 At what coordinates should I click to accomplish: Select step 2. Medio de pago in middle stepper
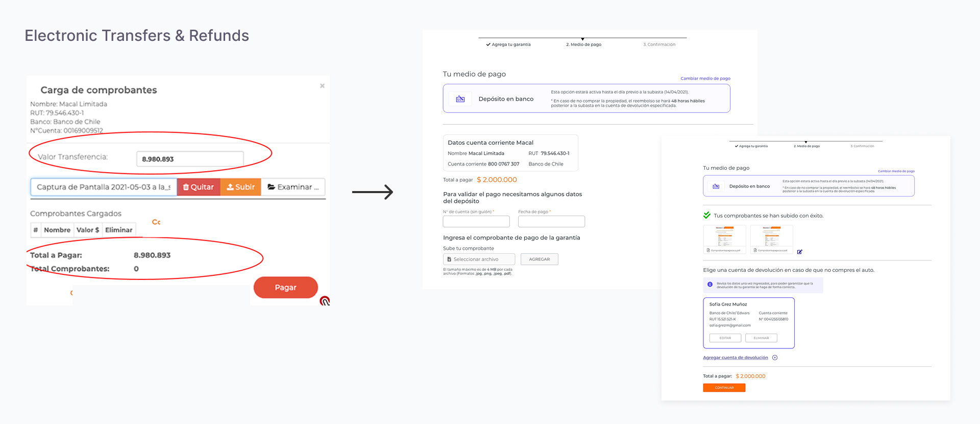583,44
